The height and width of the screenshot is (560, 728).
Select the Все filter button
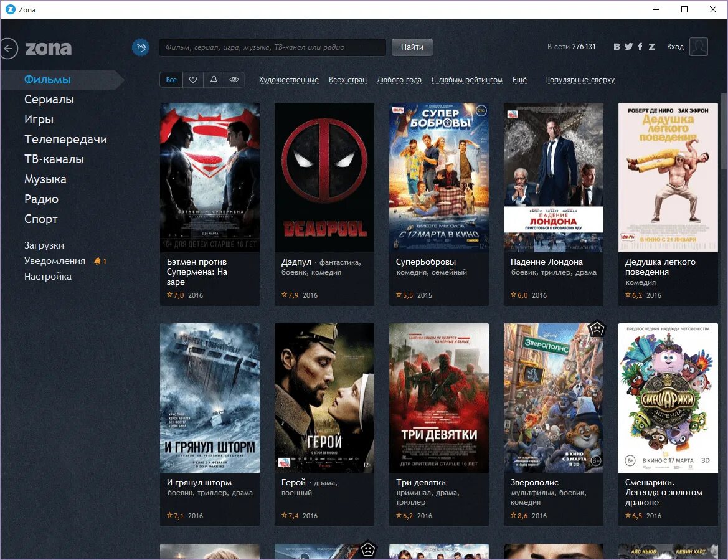[x=171, y=80]
